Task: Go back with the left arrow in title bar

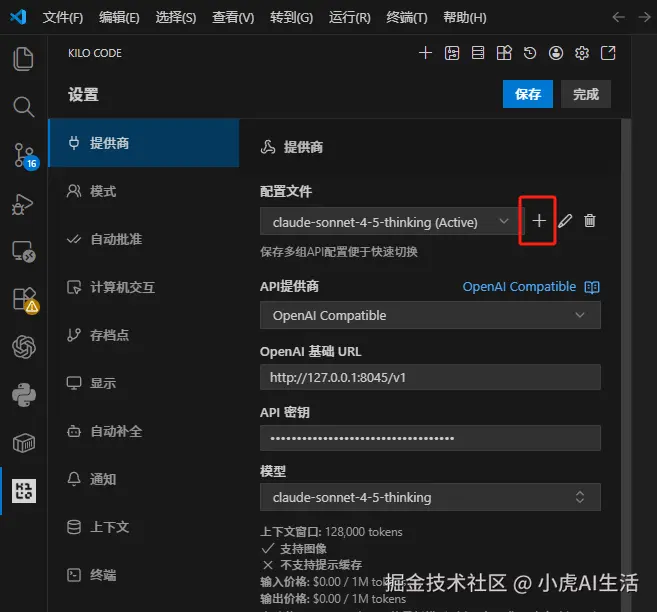Action: [618, 17]
